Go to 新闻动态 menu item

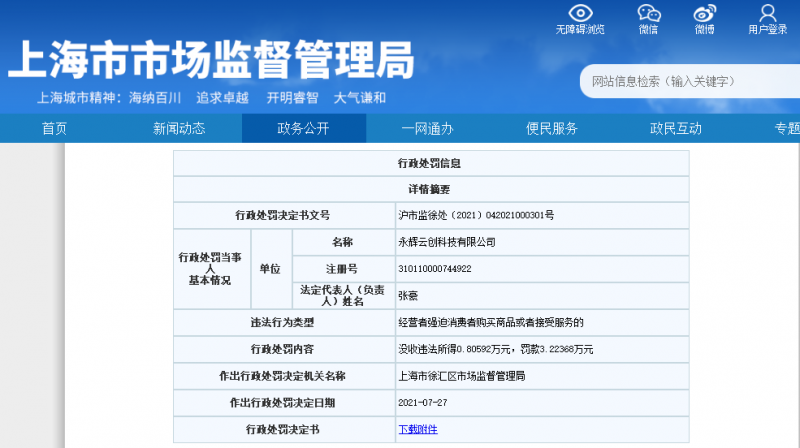179,128
